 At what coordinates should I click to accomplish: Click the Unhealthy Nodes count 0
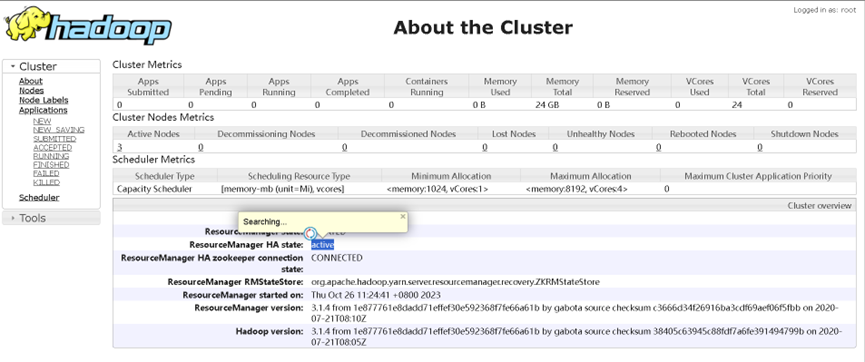[x=555, y=147]
